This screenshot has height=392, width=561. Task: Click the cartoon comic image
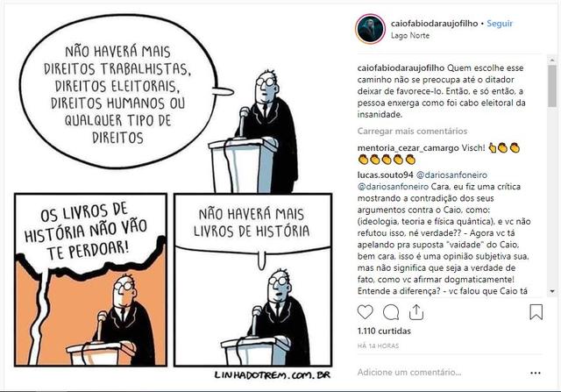pos(175,195)
